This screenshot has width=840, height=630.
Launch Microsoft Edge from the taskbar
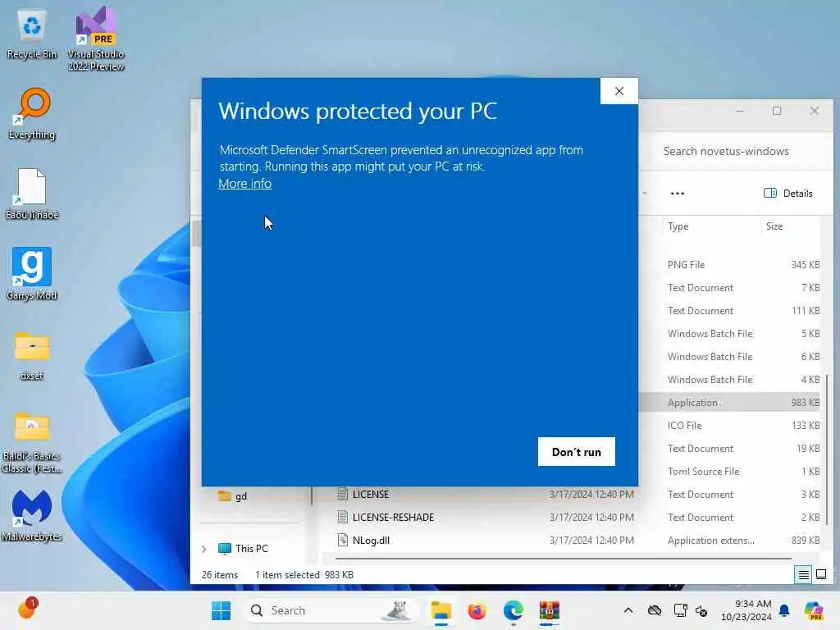pos(514,610)
